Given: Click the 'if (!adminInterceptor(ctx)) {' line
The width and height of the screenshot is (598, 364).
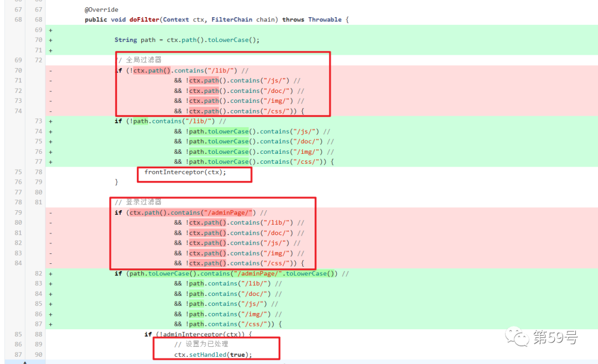Looking at the screenshot, I should point(198,334).
